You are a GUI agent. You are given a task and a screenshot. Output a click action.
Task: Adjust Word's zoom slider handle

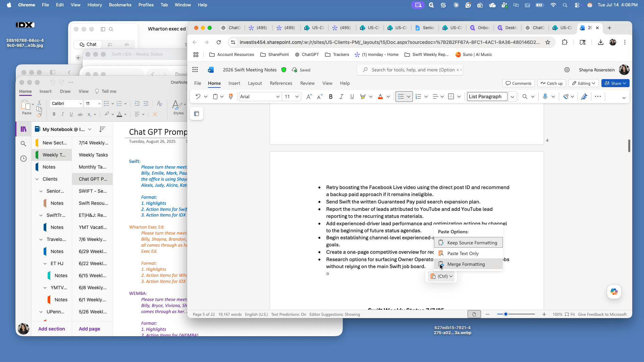(506, 314)
